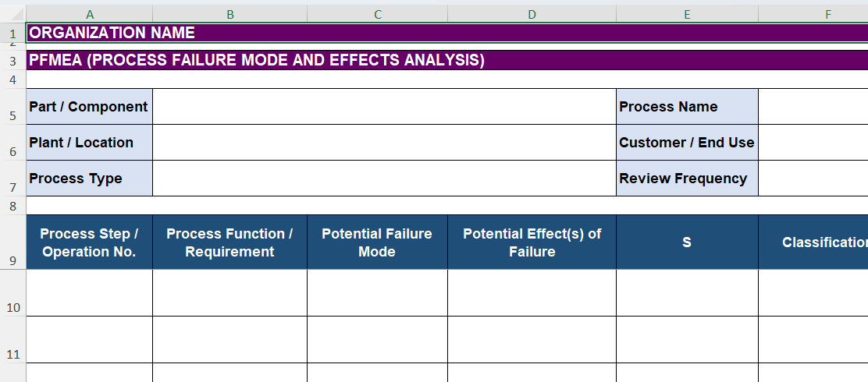Select the Part / Component label cell

(x=89, y=107)
